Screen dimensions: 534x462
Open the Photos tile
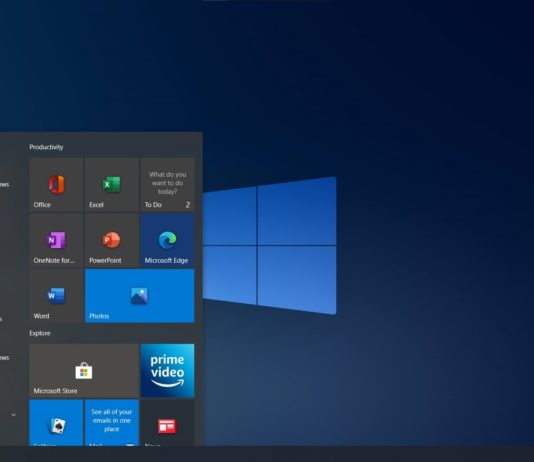click(x=140, y=296)
